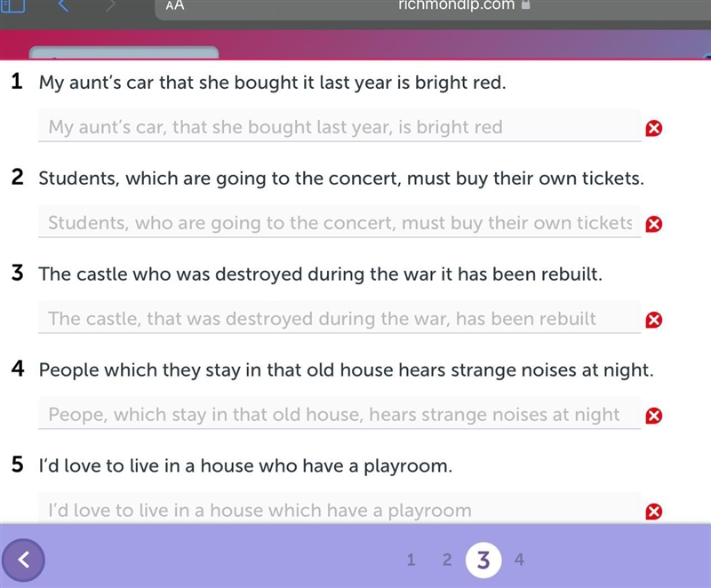Screen dimensions: 711x588
Task: Open the Safari sidebar icon
Action: coord(12,5)
